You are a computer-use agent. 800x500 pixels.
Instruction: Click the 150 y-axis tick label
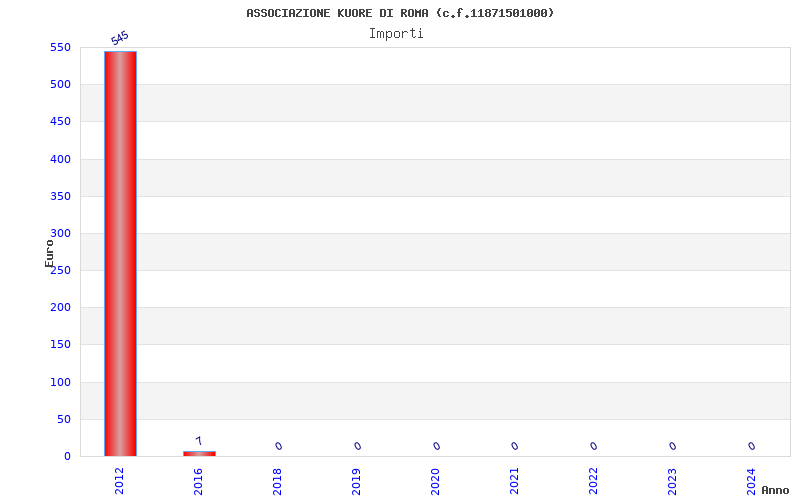coord(60,344)
